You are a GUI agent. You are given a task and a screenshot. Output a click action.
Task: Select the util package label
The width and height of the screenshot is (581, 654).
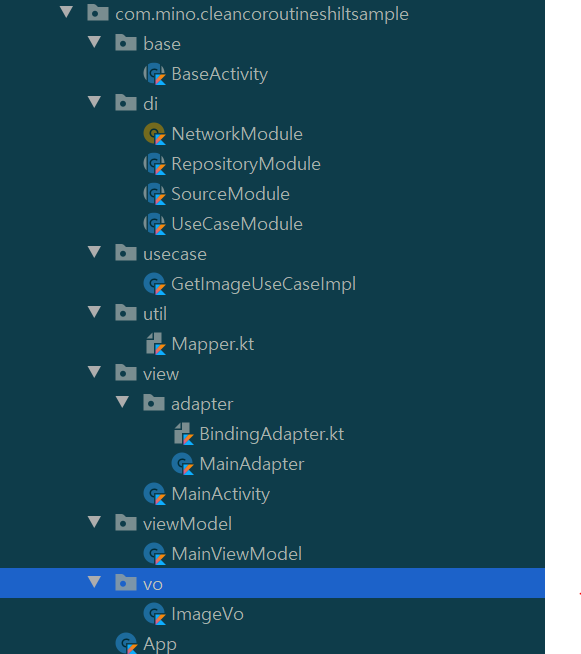click(155, 314)
